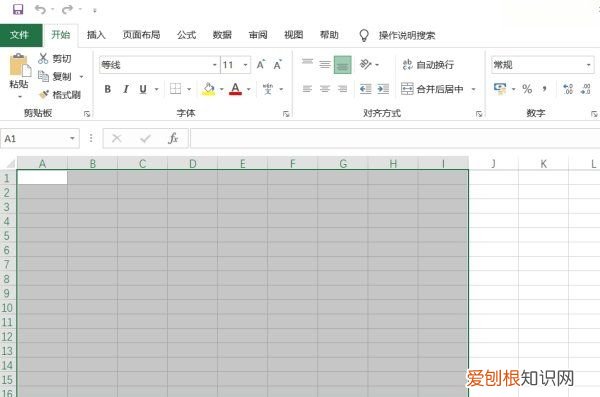The width and height of the screenshot is (600, 397).
Task: Toggle Middle Align icon
Action: coord(325,64)
